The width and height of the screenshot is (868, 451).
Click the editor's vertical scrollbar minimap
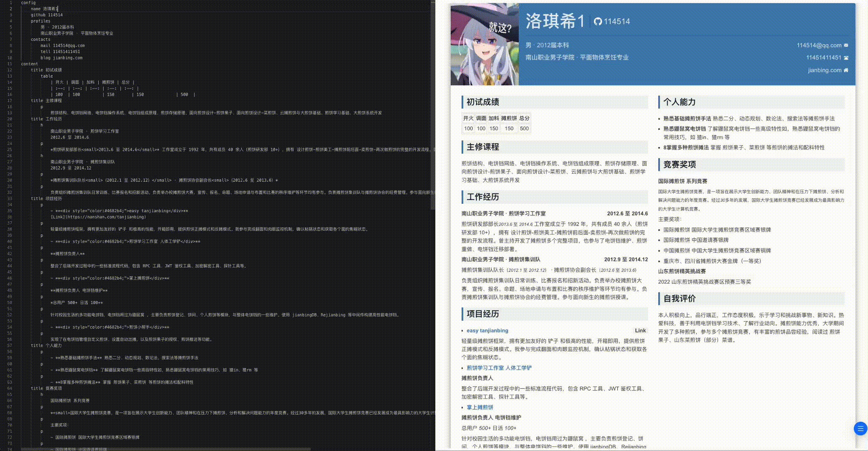(x=432, y=104)
